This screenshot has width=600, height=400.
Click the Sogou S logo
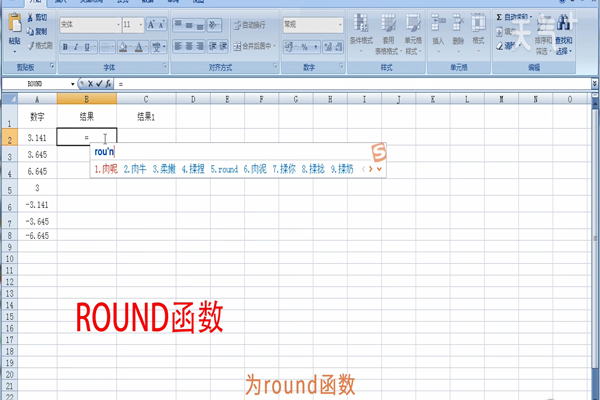379,152
